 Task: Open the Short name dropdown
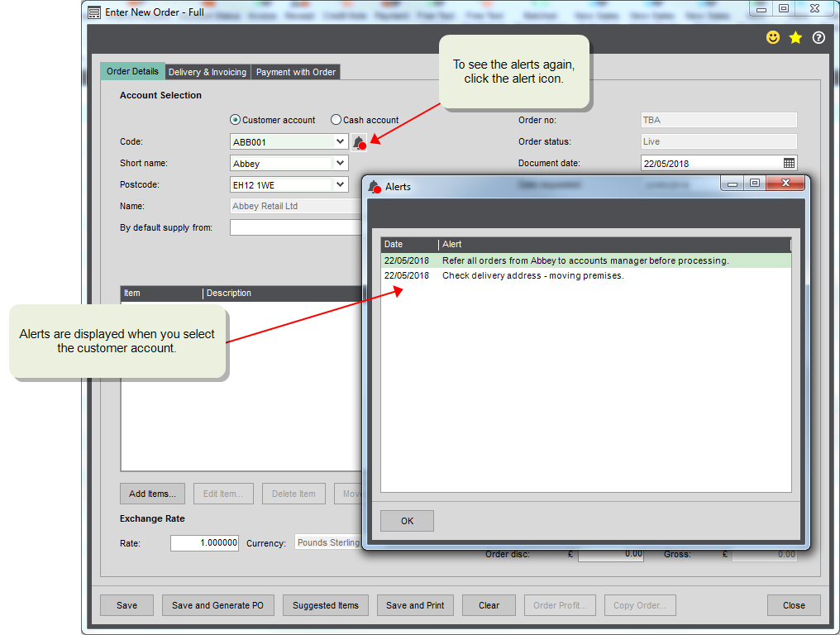340,163
